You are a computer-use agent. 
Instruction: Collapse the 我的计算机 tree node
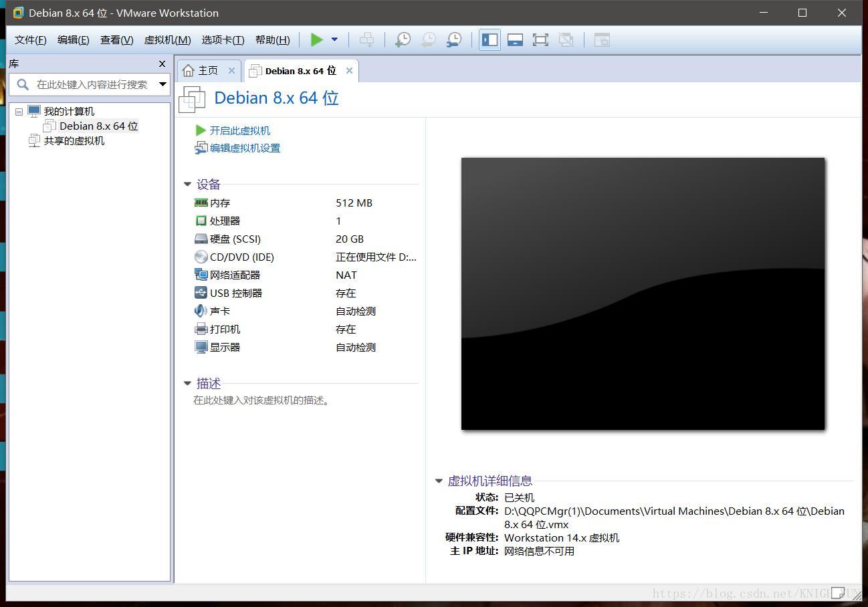19,112
